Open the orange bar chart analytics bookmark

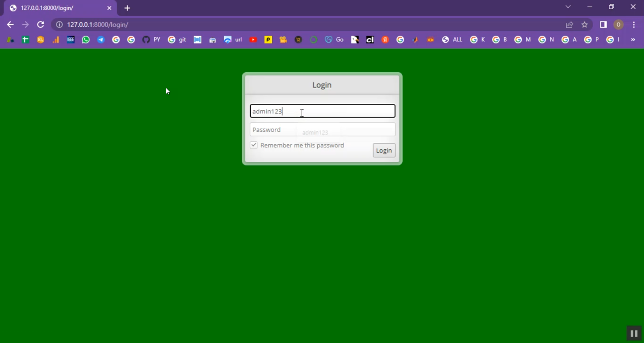tap(56, 39)
